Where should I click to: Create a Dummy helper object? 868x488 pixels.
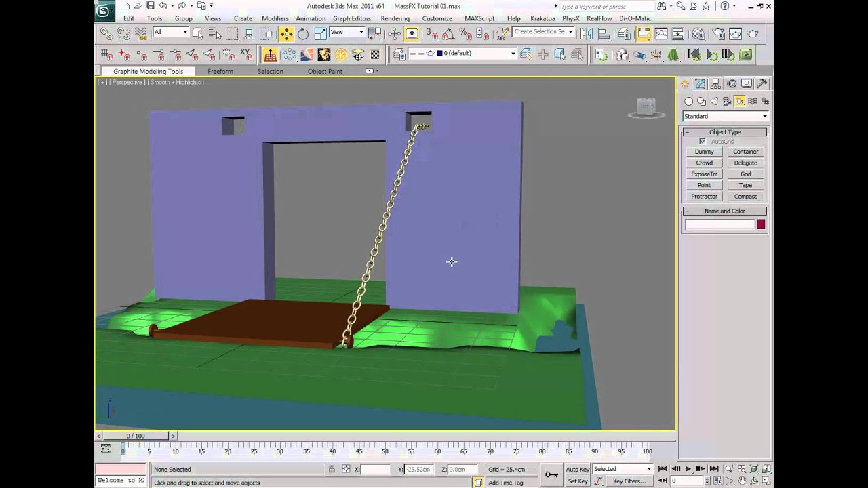point(704,152)
